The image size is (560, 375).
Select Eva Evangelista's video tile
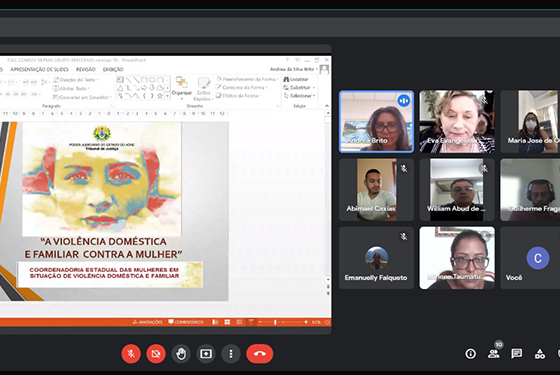457,121
